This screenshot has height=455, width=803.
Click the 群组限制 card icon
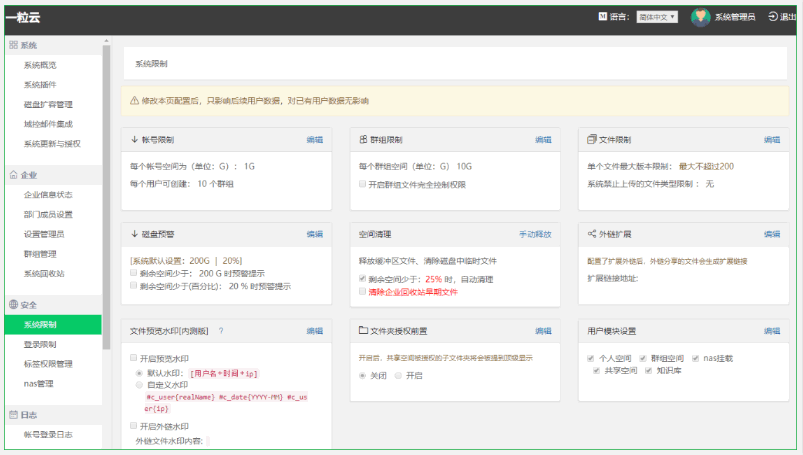[x=363, y=139]
